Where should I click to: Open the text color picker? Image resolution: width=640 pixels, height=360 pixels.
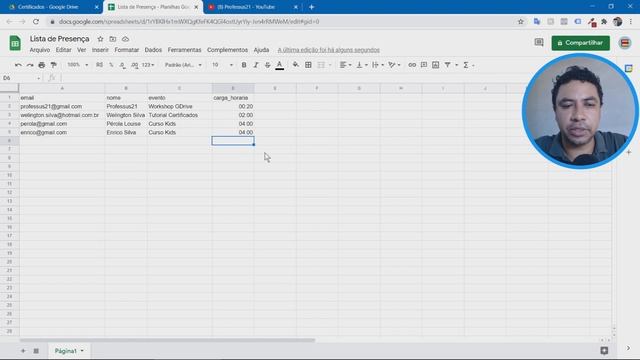click(280, 65)
